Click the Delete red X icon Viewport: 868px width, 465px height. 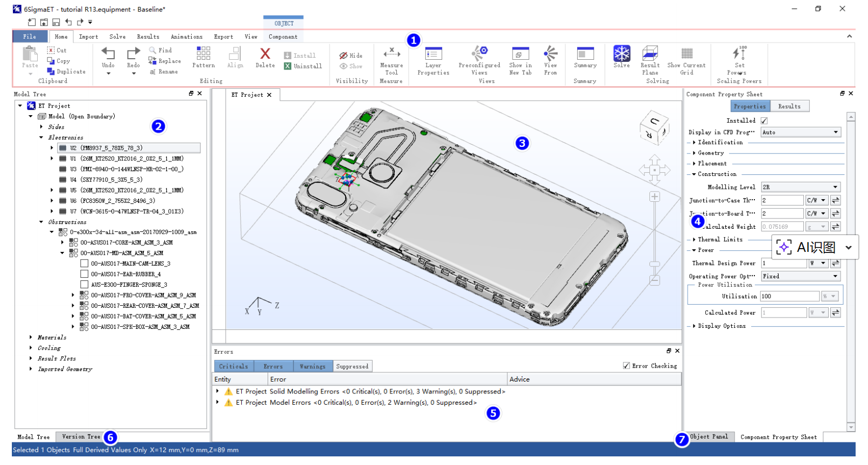coord(265,54)
